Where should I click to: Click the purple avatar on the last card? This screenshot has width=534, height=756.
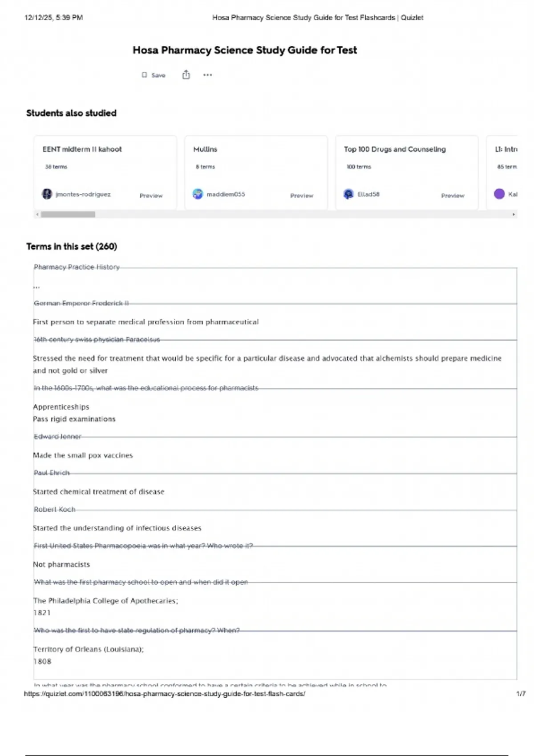coord(499,194)
